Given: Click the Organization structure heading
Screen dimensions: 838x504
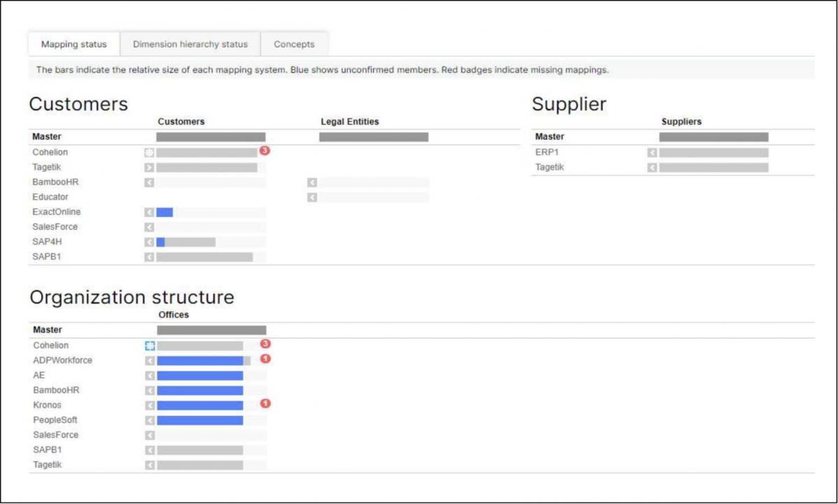Looking at the screenshot, I should 132,297.
